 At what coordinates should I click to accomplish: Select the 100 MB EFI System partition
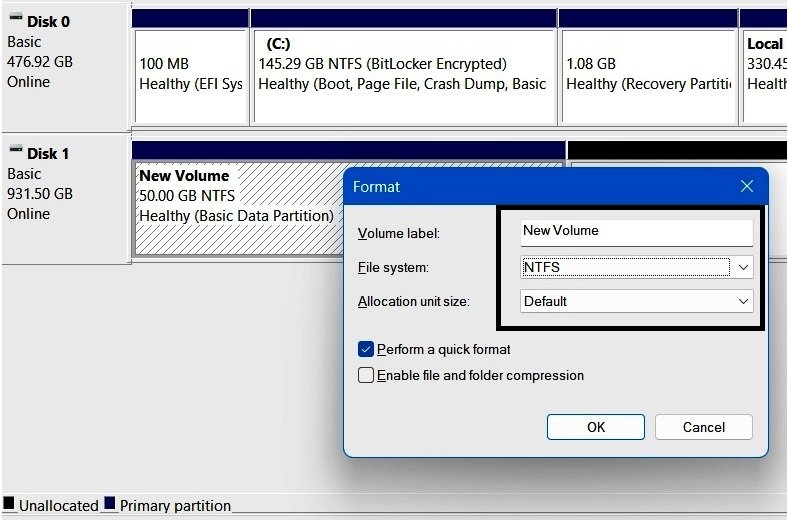(191, 76)
